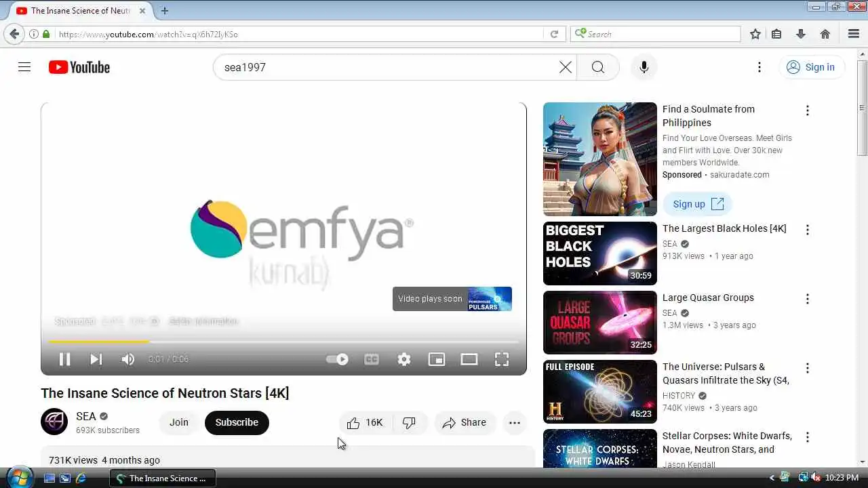
Task: Go back in browser
Action: click(14, 34)
